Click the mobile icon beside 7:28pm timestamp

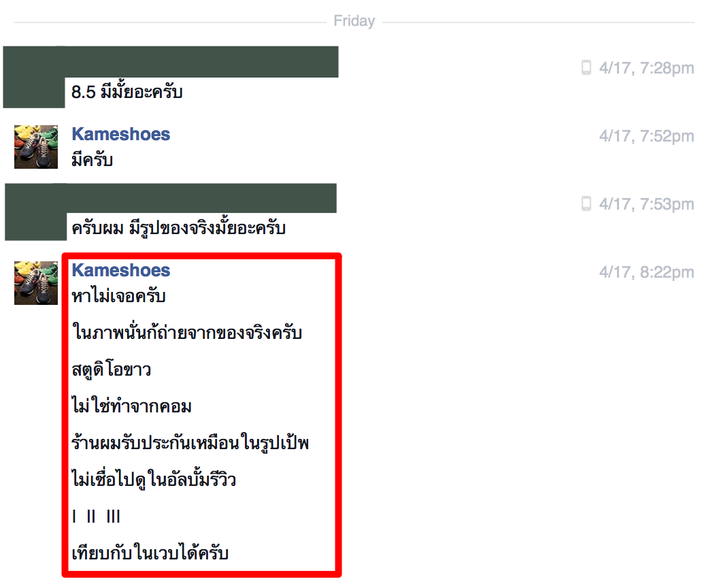point(586,68)
